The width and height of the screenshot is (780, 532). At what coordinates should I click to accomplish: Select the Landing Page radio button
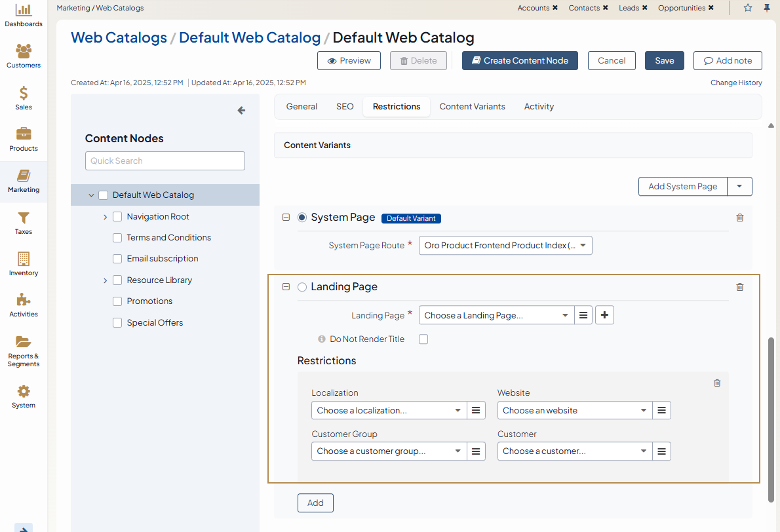(302, 287)
